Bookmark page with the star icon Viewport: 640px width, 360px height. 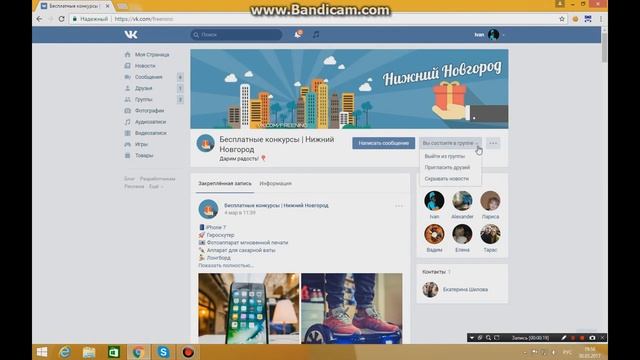click(562, 19)
